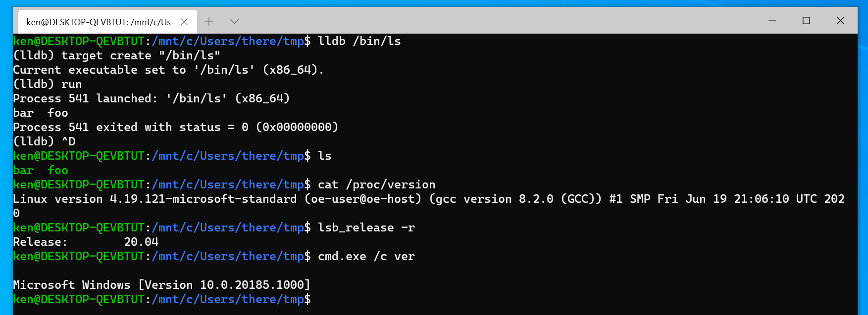
Task: Click the Process 541 launched output line
Action: [151, 98]
